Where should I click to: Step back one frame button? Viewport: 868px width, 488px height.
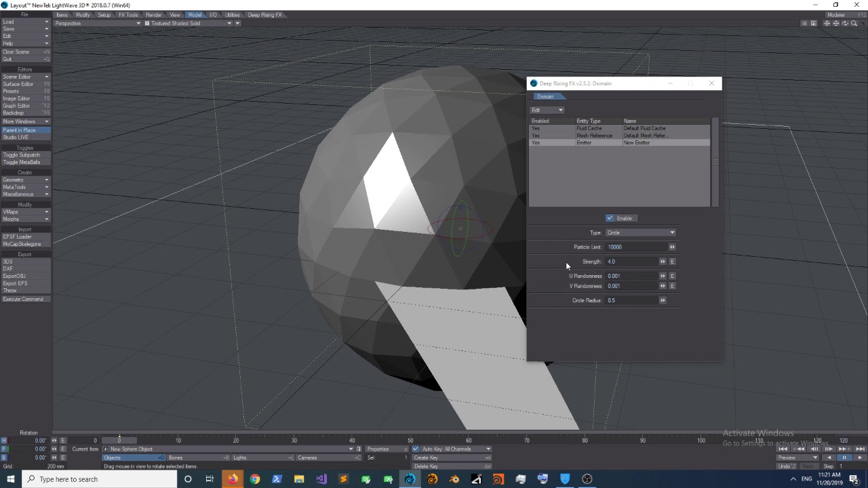pos(814,449)
